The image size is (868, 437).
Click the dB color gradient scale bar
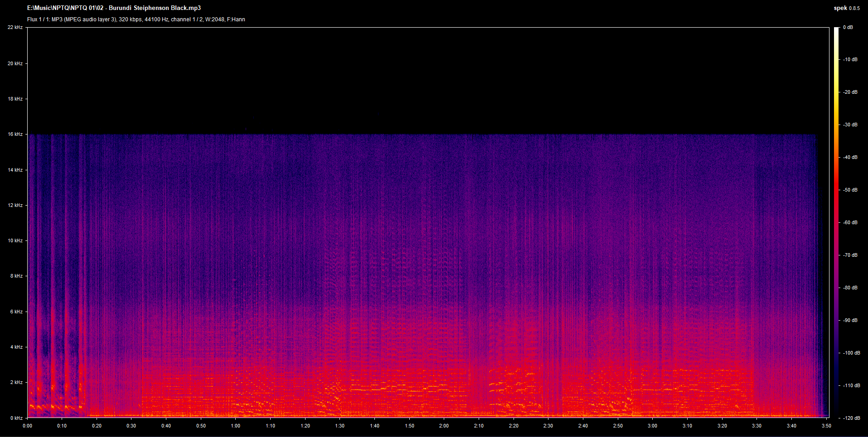tap(836, 222)
